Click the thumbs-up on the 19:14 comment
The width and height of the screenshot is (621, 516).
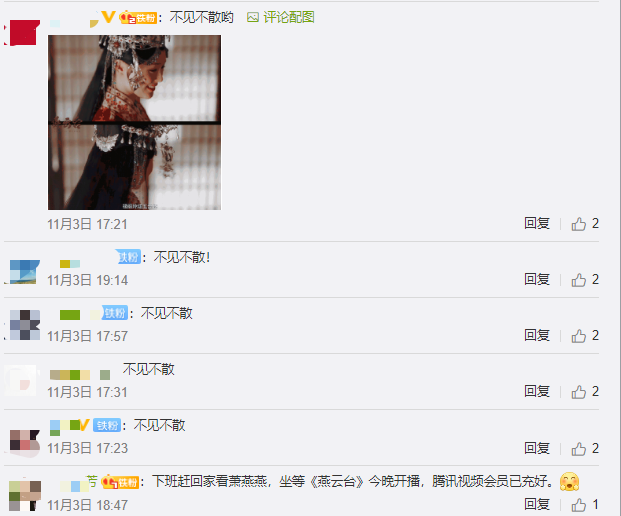tap(579, 280)
